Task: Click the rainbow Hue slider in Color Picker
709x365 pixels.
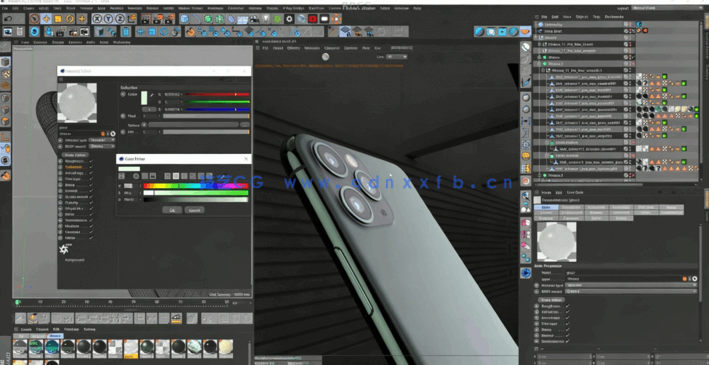Action: point(196,185)
